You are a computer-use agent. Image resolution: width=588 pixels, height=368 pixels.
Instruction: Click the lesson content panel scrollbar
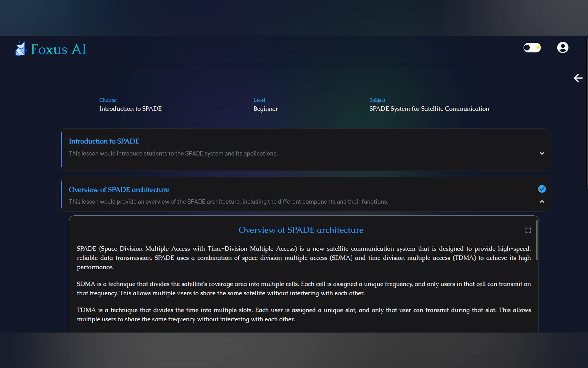tap(537, 241)
